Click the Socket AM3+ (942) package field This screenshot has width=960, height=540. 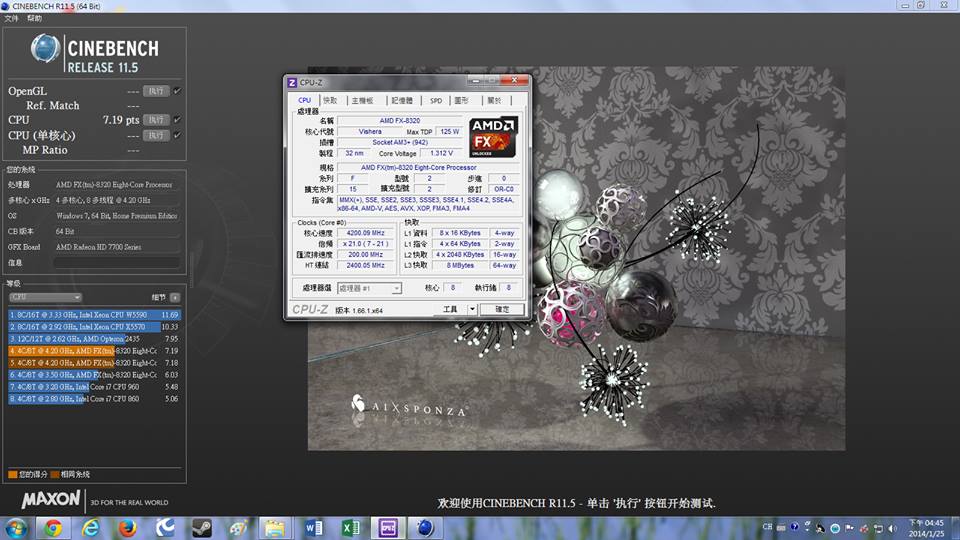(x=399, y=142)
